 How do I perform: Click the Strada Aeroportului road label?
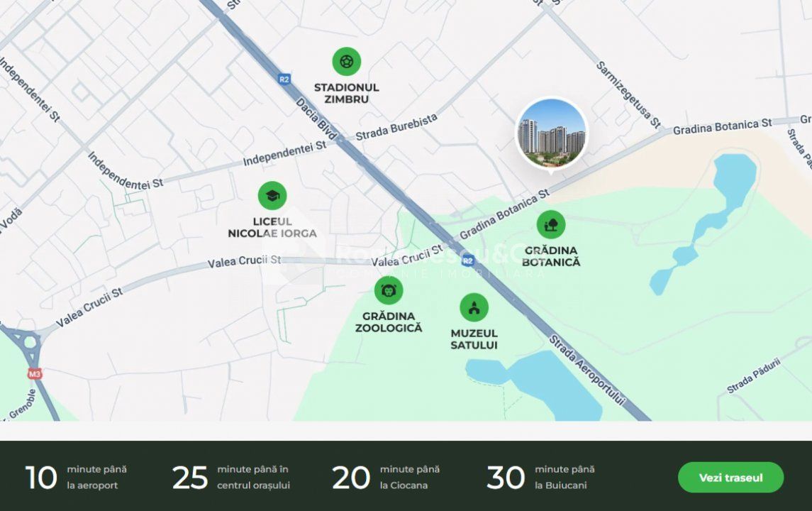point(587,370)
